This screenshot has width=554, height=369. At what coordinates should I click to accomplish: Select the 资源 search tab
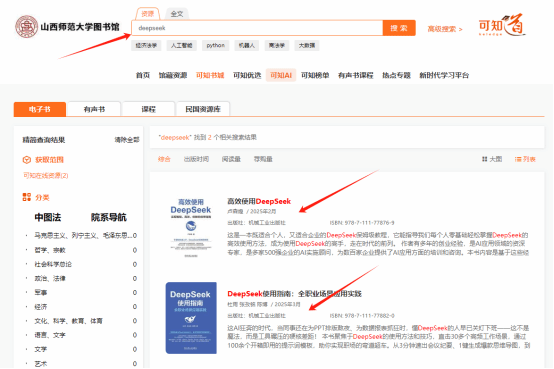coord(148,14)
